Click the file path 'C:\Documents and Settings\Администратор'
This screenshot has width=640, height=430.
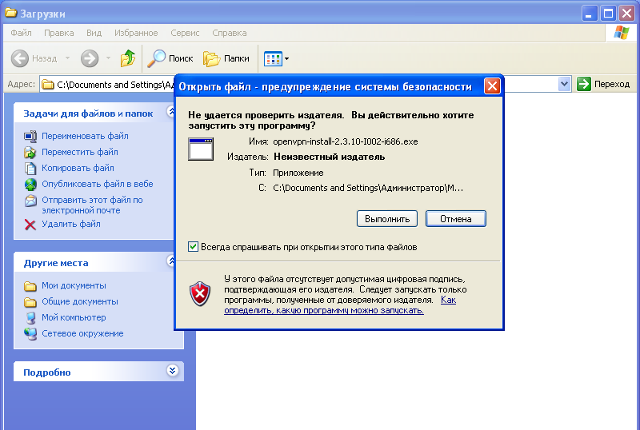(x=368, y=188)
